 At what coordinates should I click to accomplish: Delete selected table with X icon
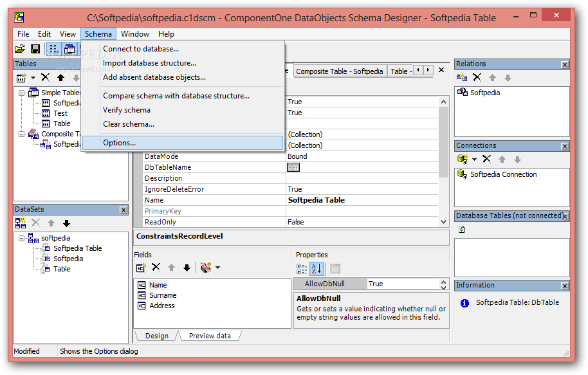(x=46, y=78)
